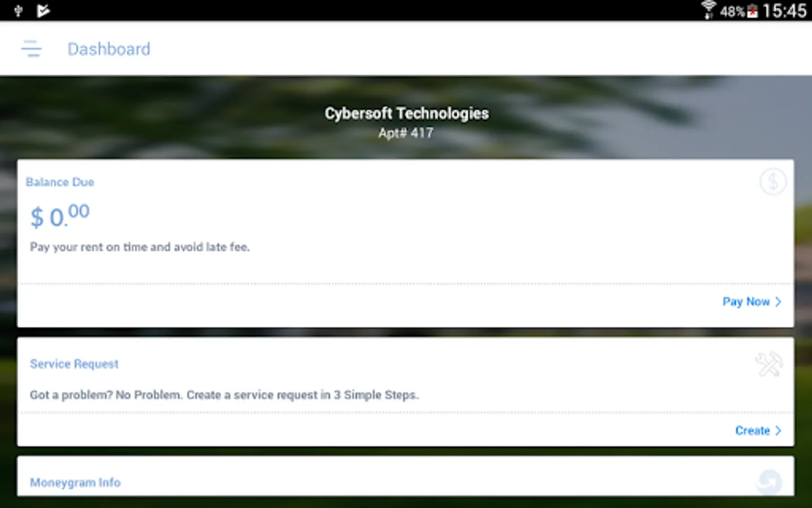Tap the tools icon in Service Request card
This screenshot has height=508, width=812.
(769, 364)
